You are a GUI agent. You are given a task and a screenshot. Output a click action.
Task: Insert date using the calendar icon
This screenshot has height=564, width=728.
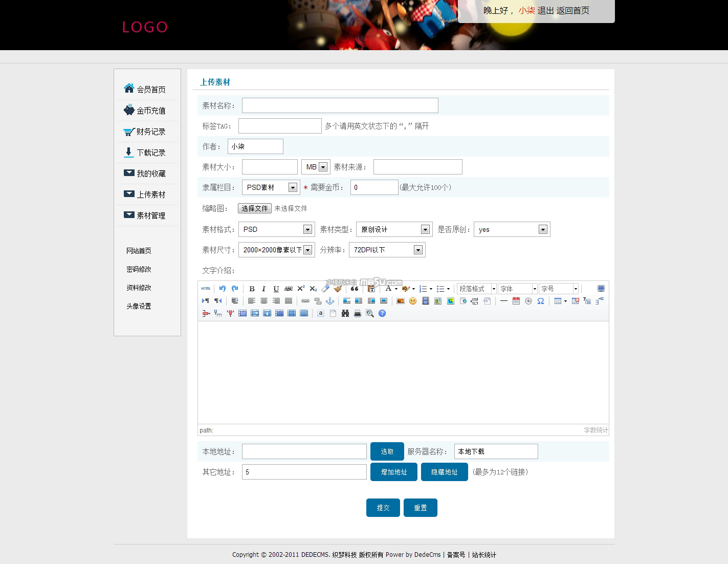[516, 301]
